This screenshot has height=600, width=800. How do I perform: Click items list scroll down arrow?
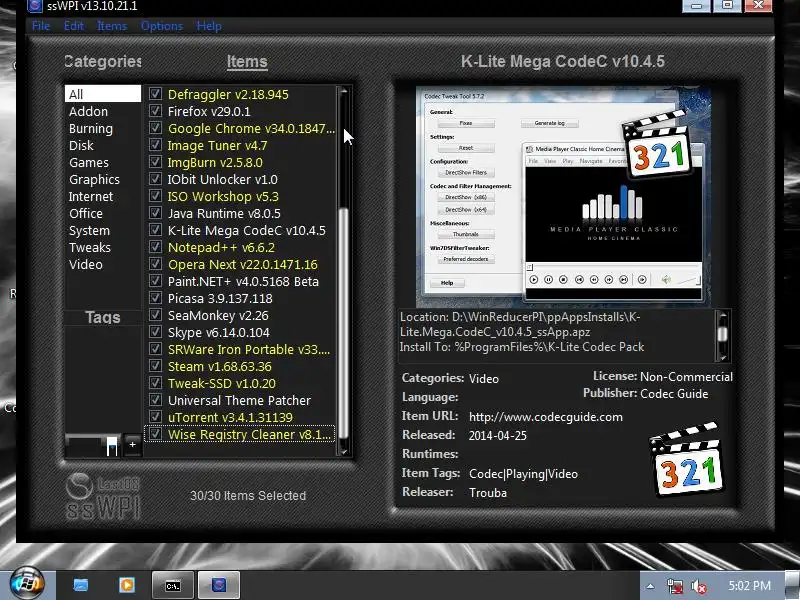(x=344, y=451)
